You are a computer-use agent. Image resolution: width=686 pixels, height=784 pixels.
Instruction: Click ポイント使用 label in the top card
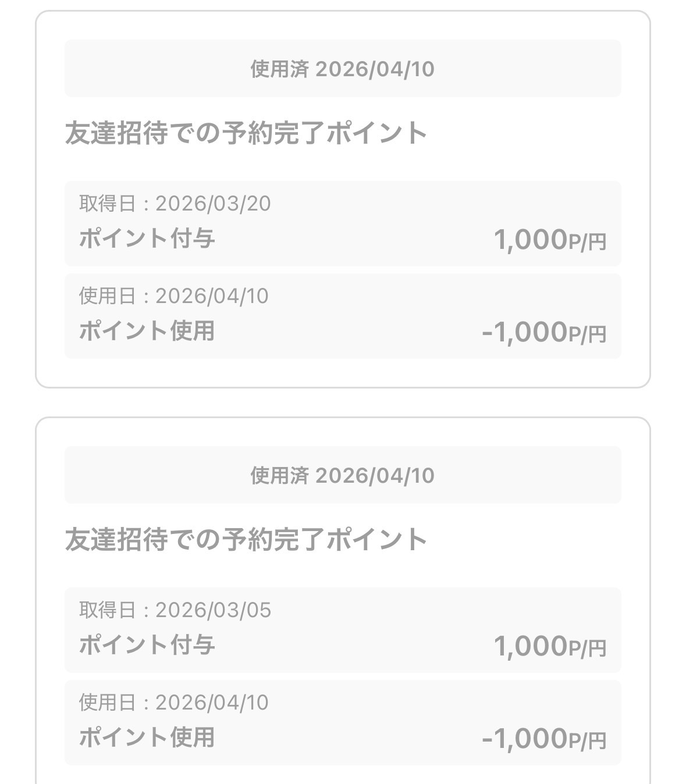(147, 331)
